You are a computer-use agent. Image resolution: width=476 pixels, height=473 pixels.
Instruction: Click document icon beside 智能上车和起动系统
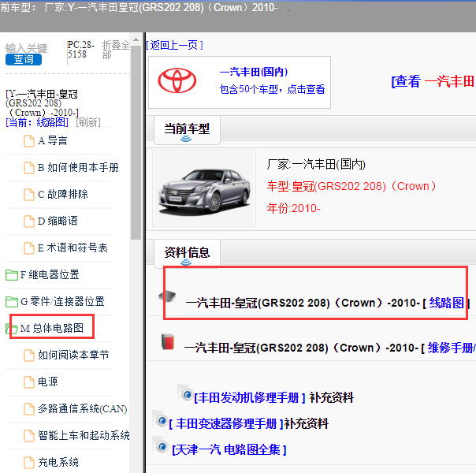tap(29, 435)
